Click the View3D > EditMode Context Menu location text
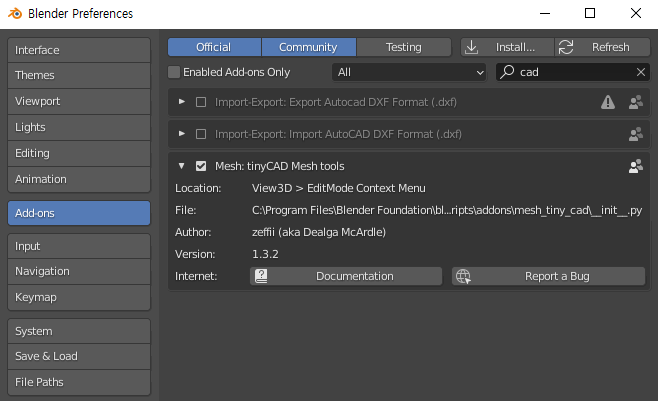The height and width of the screenshot is (401, 658). 339,188
